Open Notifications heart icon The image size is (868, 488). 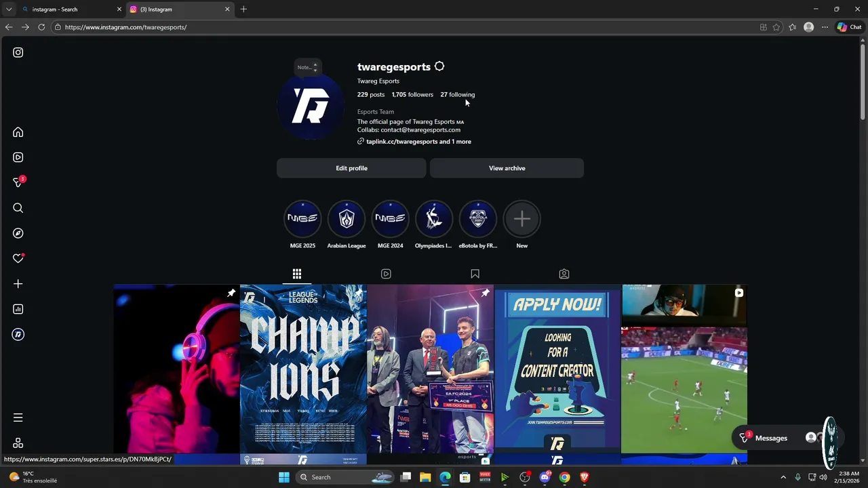coord(18,258)
